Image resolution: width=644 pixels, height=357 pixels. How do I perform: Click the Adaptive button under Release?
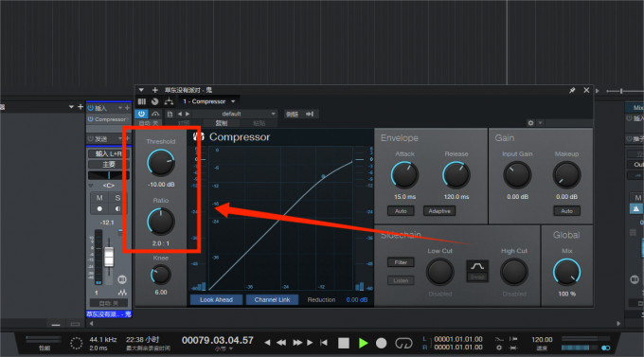(439, 211)
